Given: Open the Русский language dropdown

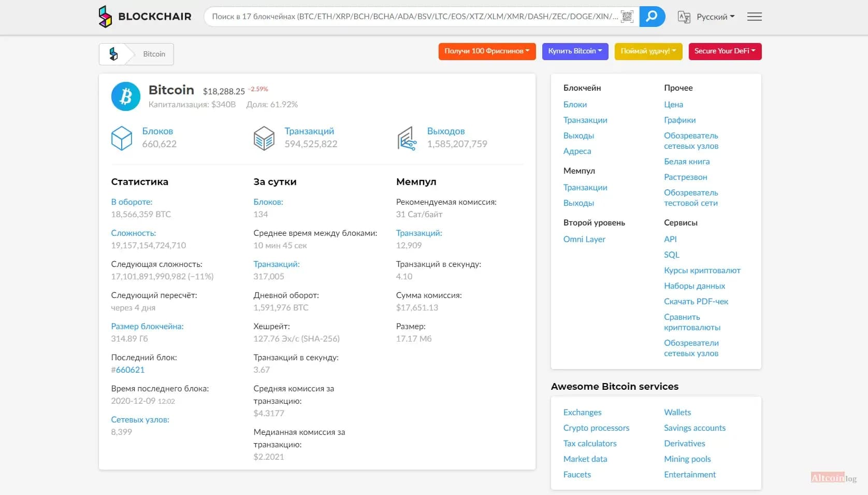Looking at the screenshot, I should point(715,17).
